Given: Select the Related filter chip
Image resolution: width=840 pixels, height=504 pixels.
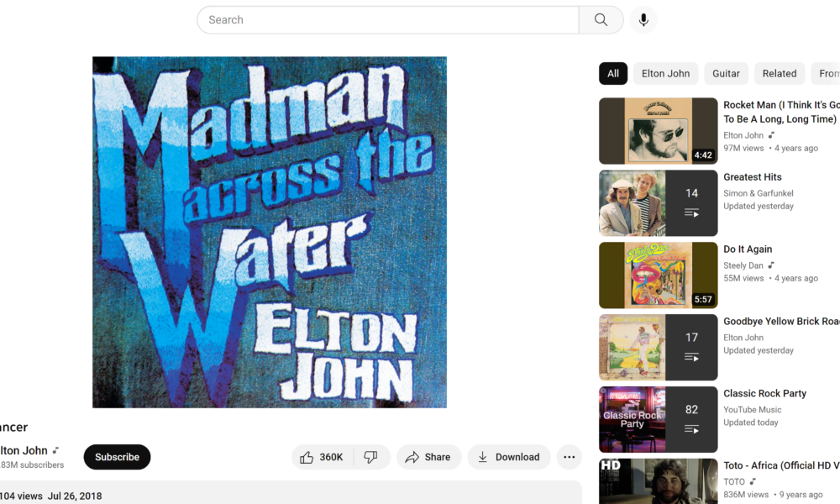Looking at the screenshot, I should pyautogui.click(x=780, y=73).
